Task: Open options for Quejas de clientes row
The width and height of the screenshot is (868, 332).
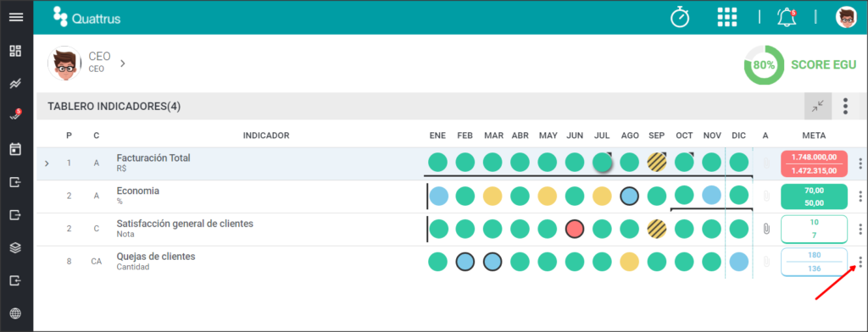Action: click(x=860, y=262)
